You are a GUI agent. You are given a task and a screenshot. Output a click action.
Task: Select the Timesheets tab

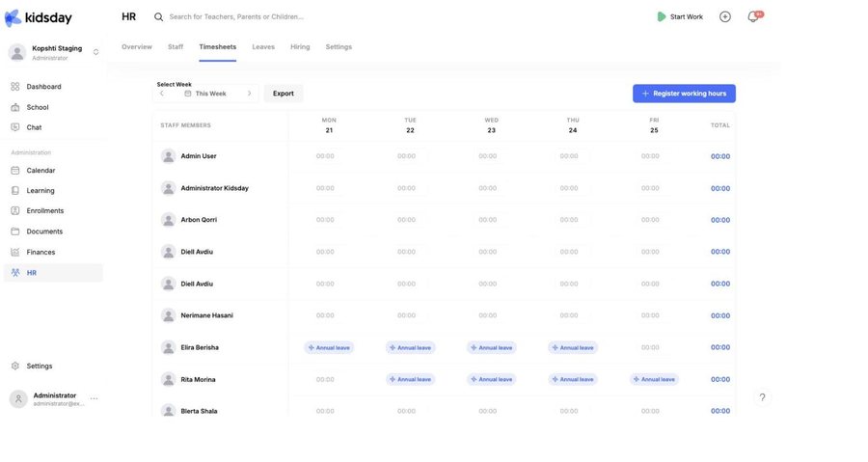[218, 47]
